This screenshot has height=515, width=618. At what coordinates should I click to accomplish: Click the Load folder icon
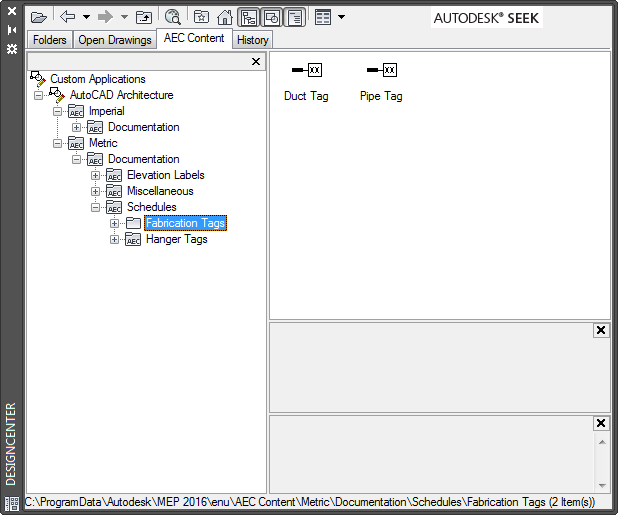[x=39, y=17]
